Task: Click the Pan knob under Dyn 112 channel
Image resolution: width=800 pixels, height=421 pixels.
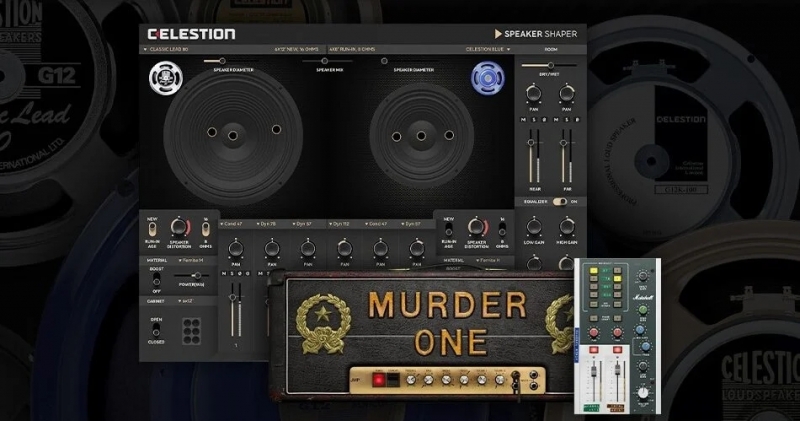Action: 344,249
